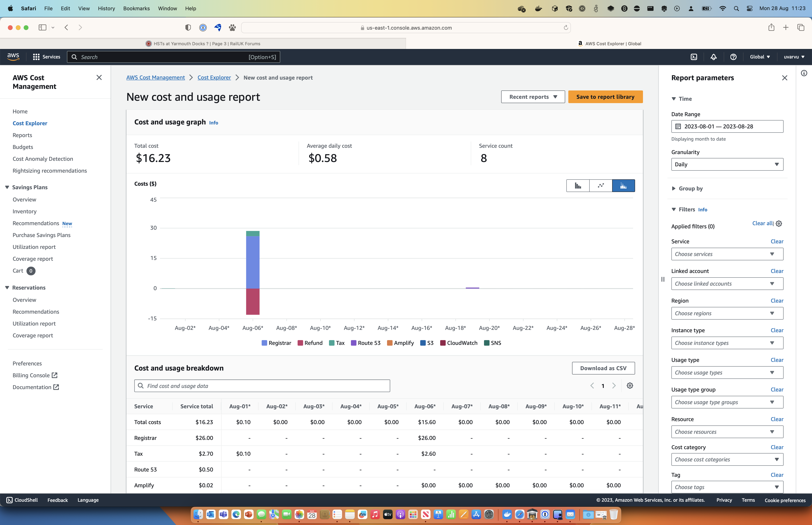Click the Info link beside graph title
This screenshot has width=812, height=525.
[214, 123]
